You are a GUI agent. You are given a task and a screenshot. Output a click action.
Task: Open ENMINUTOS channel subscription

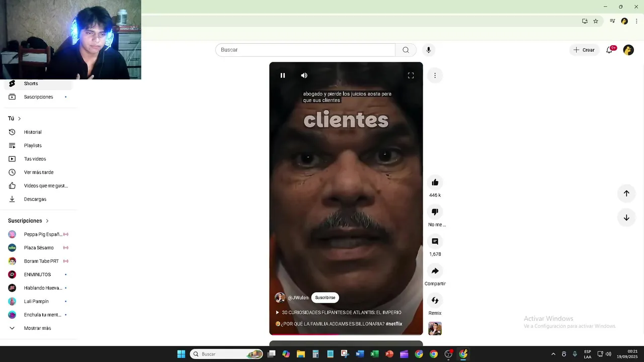[38, 275]
